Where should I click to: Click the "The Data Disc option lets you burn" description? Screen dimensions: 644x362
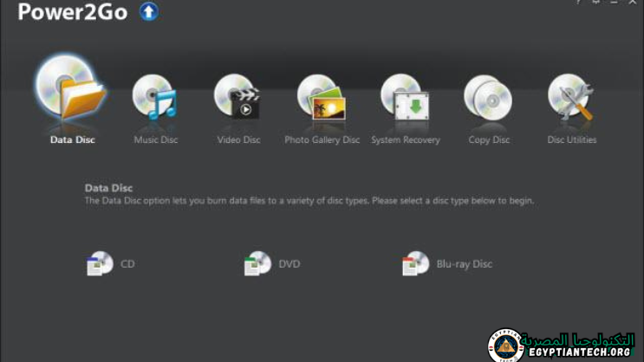[309, 201]
